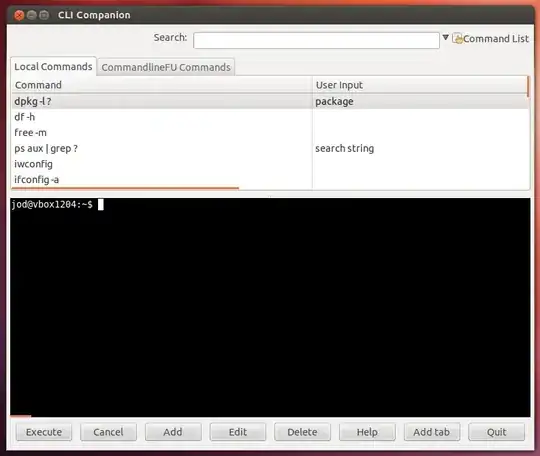The height and width of the screenshot is (456, 540).
Task: Minimize the CLI Companion window
Action: pos(31,15)
